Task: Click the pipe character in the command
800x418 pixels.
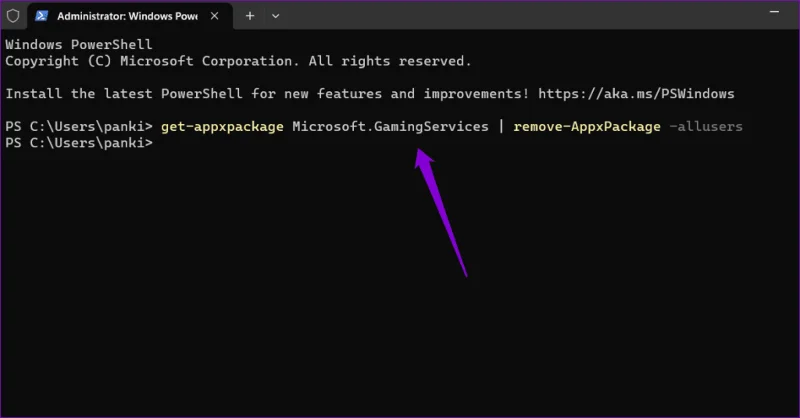Action: (x=501, y=127)
